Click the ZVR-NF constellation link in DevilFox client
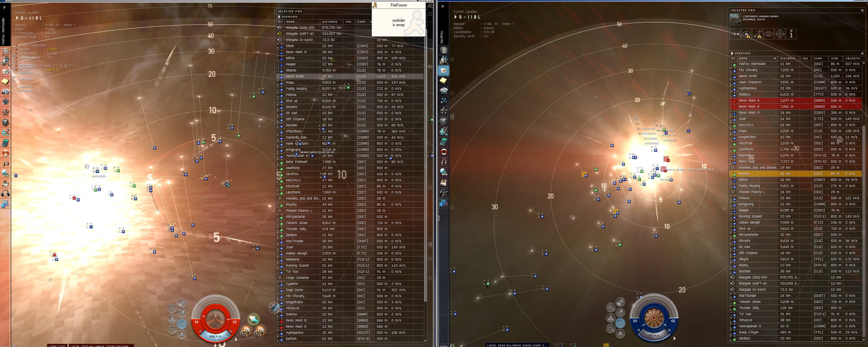The width and height of the screenshot is (868, 347). click(x=489, y=32)
